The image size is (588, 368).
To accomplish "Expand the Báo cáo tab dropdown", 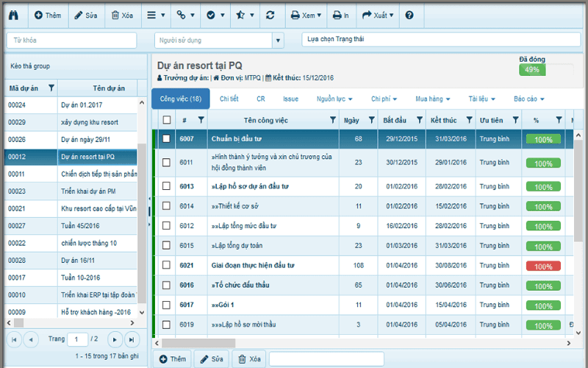I will tap(528, 99).
